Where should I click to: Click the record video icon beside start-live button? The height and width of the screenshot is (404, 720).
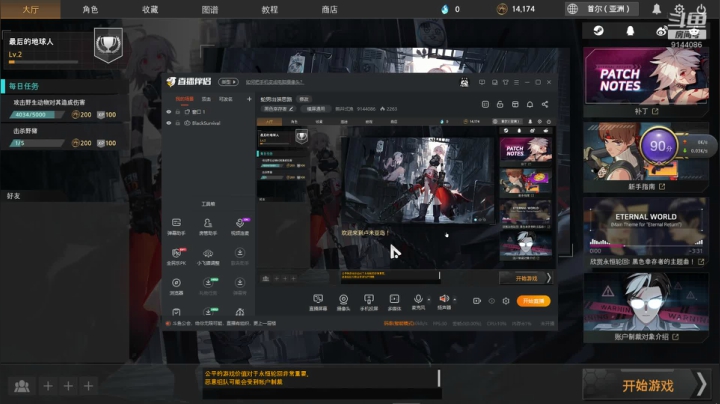pos(477,301)
